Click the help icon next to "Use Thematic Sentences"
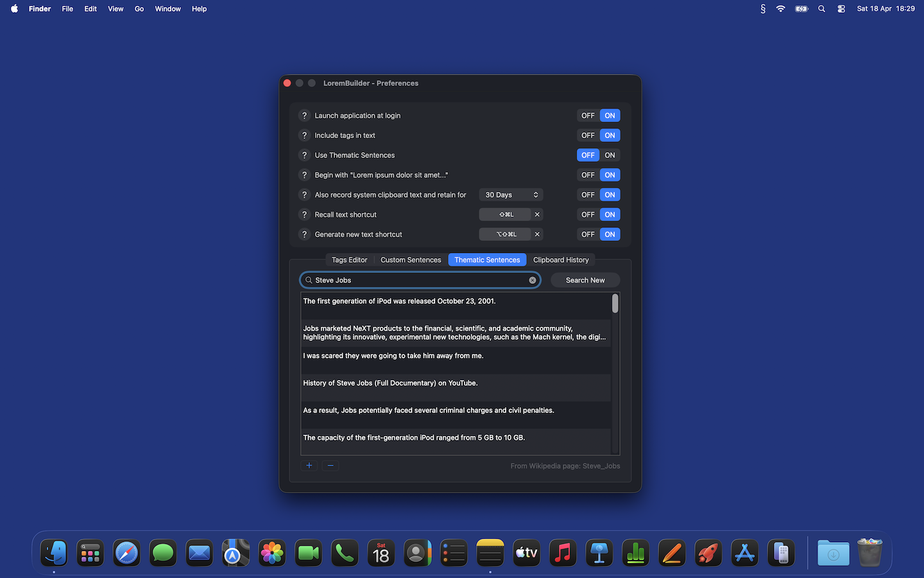 [304, 155]
